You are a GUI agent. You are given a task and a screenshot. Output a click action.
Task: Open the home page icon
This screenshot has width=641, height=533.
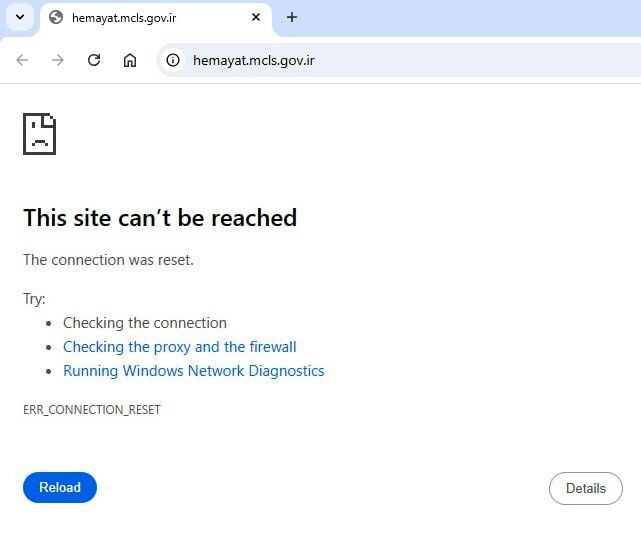pyautogui.click(x=130, y=60)
